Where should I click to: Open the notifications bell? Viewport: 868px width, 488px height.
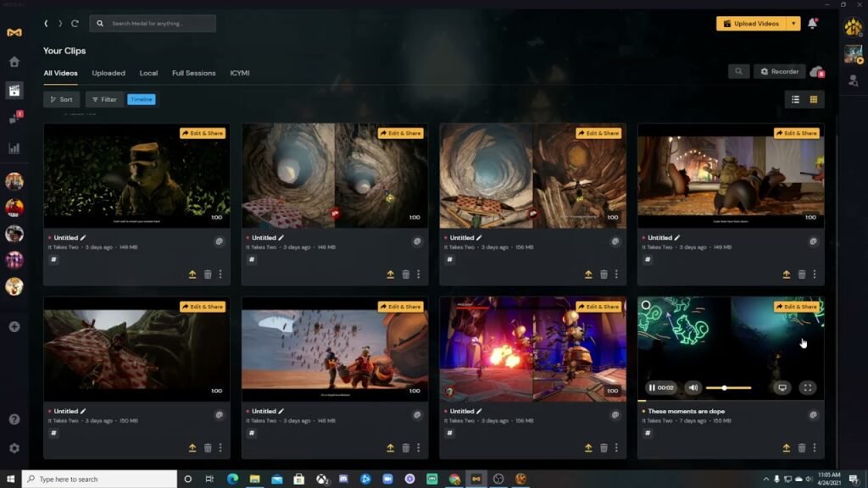[x=812, y=24]
